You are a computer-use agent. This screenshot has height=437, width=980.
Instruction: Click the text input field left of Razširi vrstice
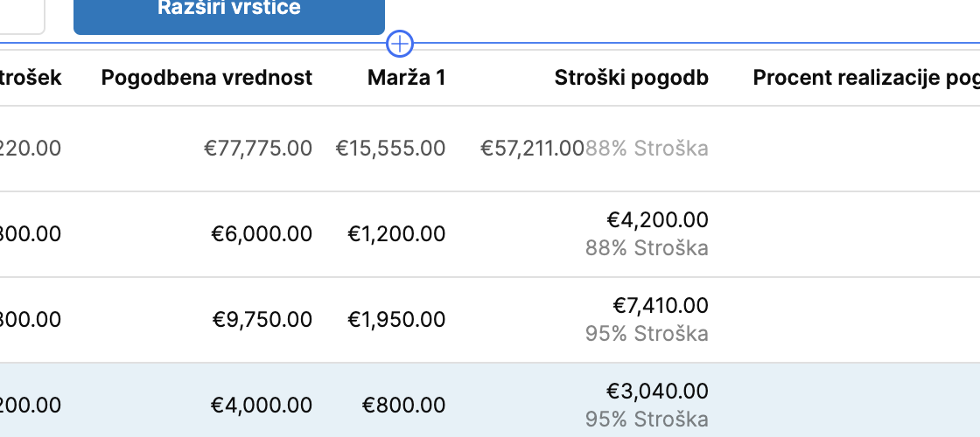[x=22, y=14]
